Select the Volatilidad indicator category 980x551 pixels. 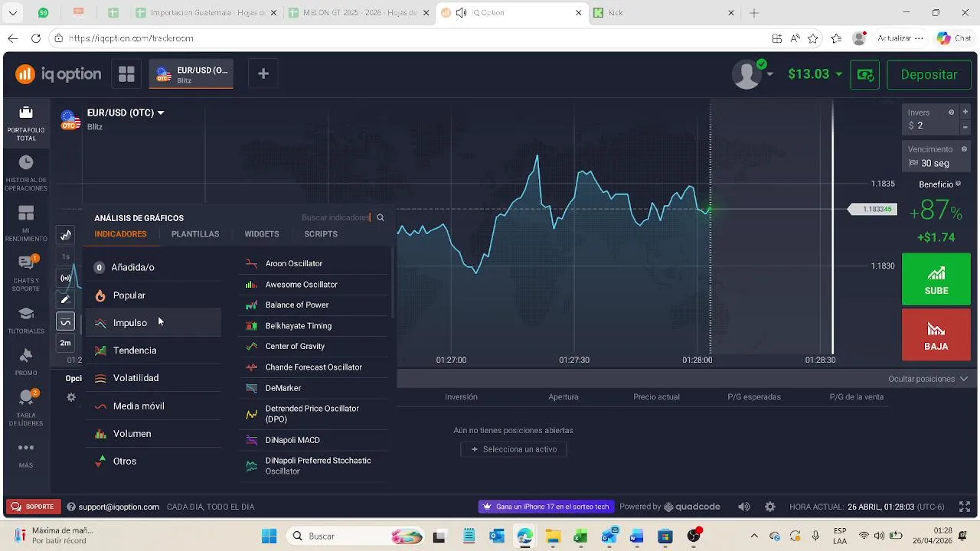[x=153, y=378]
